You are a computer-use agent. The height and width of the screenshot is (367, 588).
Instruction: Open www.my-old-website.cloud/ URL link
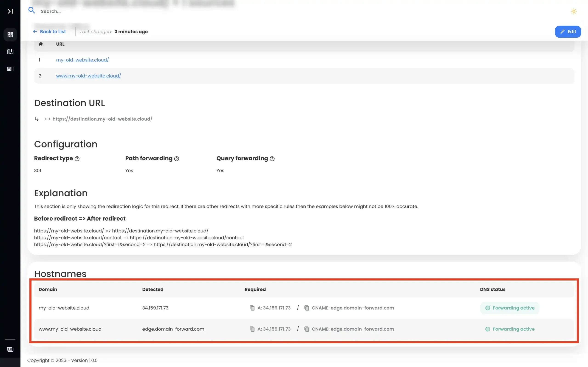(88, 75)
